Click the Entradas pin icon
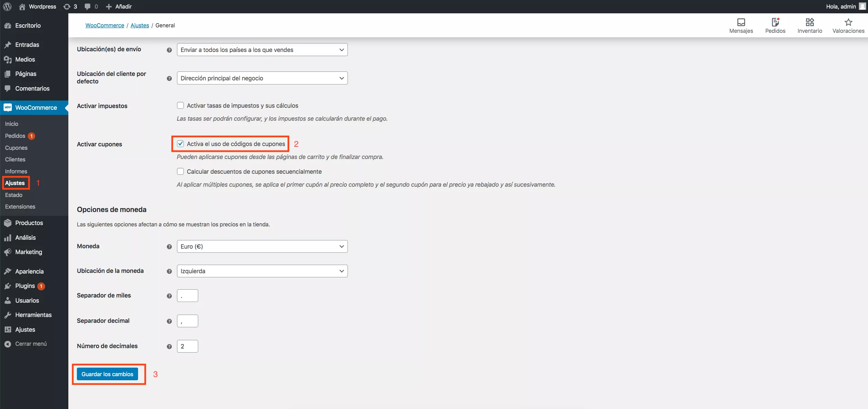Image resolution: width=868 pixels, height=409 pixels. pyautogui.click(x=8, y=45)
